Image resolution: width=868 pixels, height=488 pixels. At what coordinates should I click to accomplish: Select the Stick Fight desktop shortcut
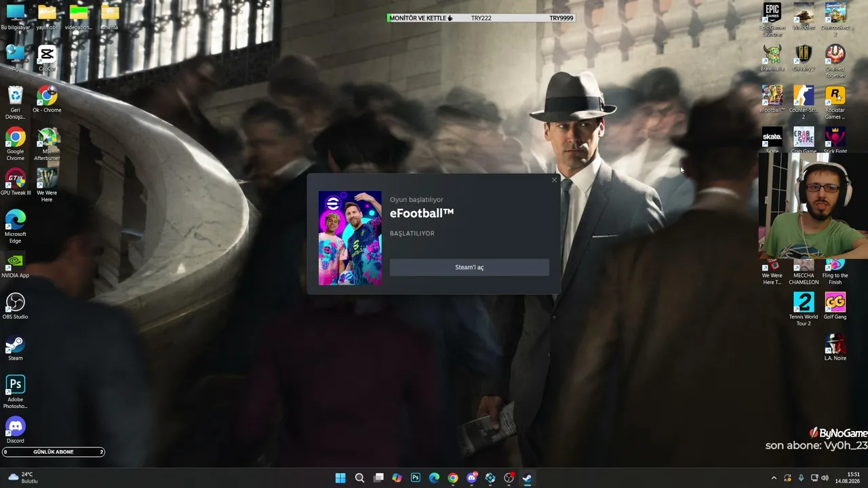click(835, 140)
